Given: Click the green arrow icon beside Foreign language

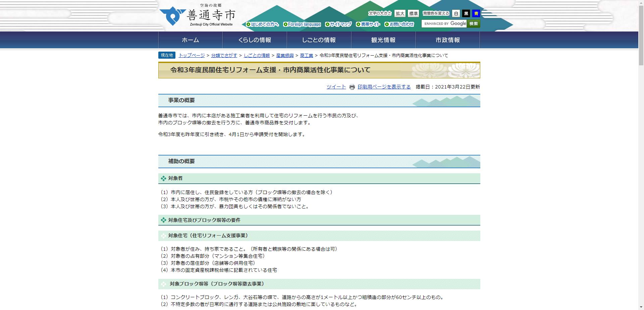Looking at the screenshot, I should 285,24.
